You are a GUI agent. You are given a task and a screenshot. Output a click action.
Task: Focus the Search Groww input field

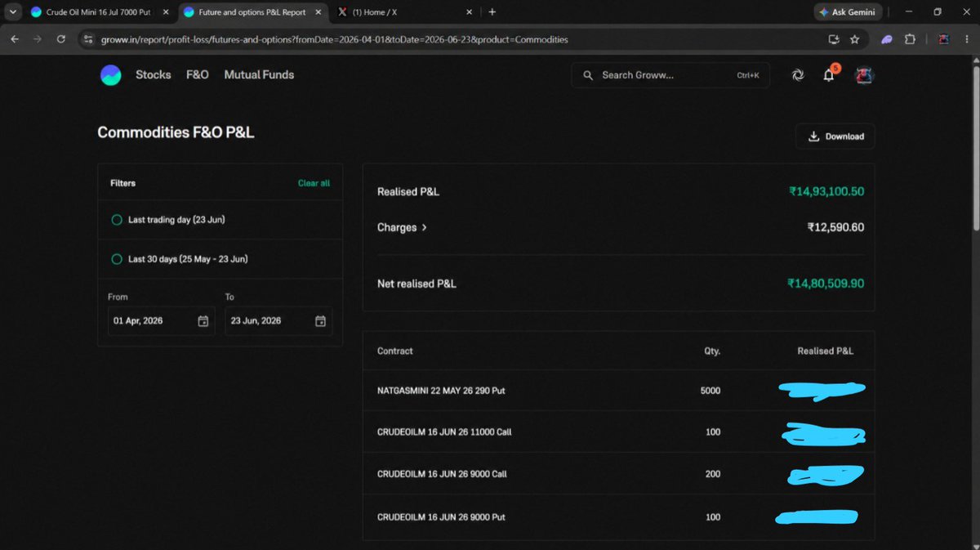point(670,75)
